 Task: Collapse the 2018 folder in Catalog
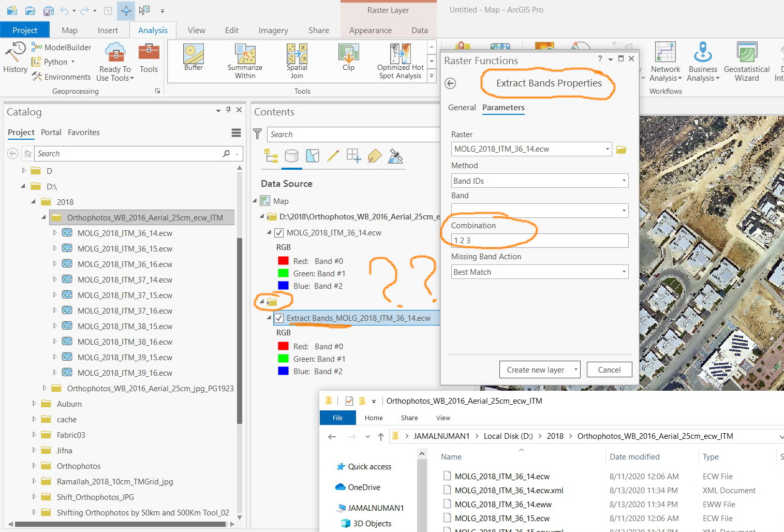click(34, 202)
